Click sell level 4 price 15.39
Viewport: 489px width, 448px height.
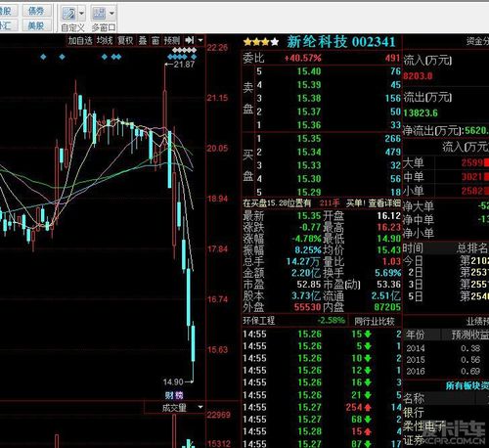pyautogui.click(x=309, y=85)
